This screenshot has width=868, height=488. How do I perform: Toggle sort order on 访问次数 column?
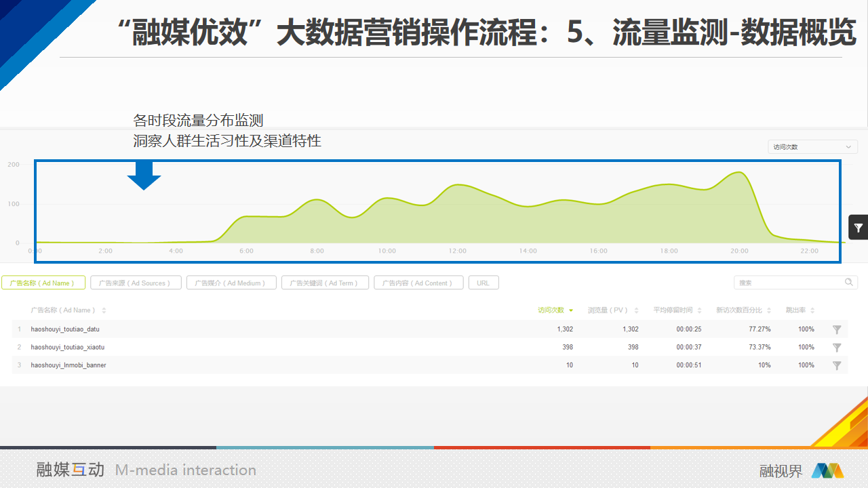pos(571,310)
